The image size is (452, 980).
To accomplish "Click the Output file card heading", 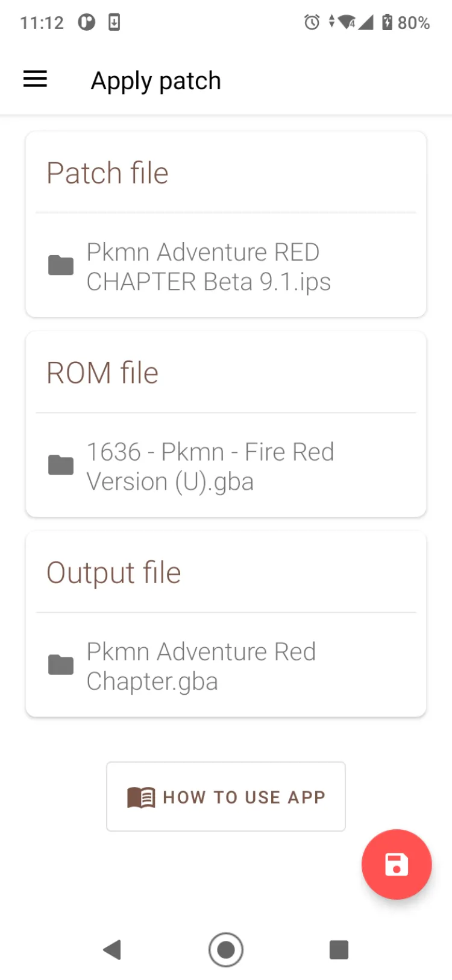I will tap(113, 572).
